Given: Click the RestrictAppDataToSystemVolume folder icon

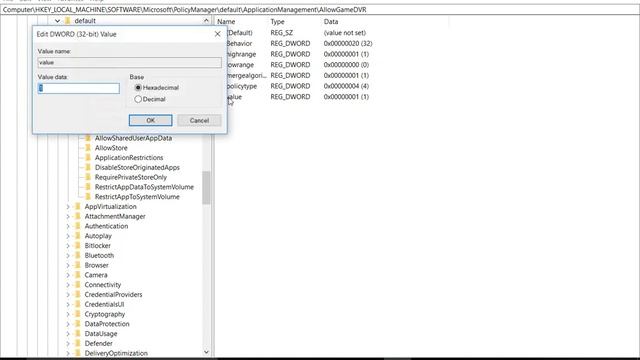Looking at the screenshot, I should pos(88,187).
